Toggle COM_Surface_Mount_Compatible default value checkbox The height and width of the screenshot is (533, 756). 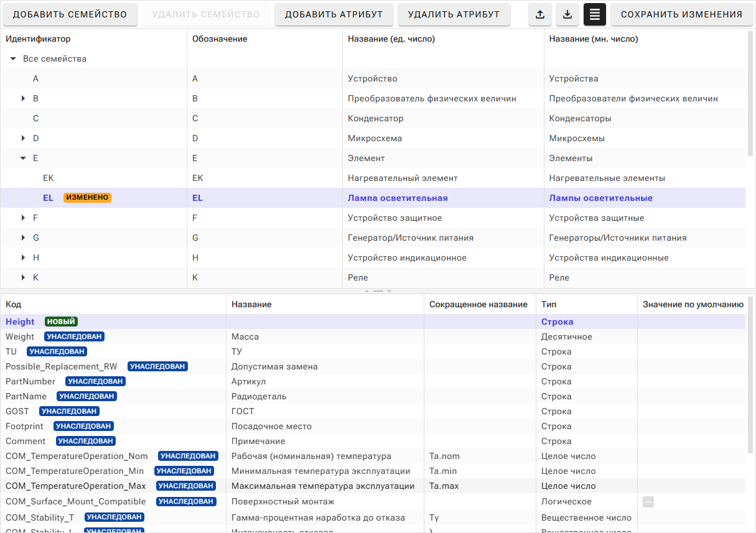[648, 502]
